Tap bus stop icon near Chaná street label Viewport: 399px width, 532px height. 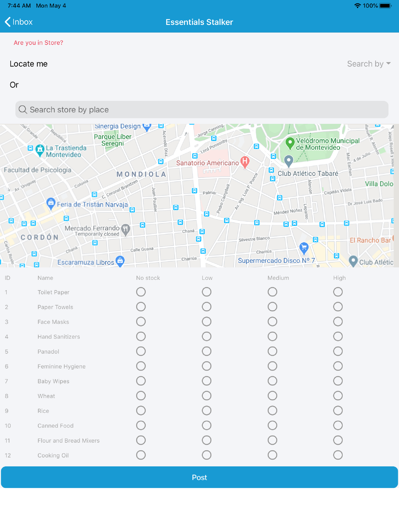point(202,232)
